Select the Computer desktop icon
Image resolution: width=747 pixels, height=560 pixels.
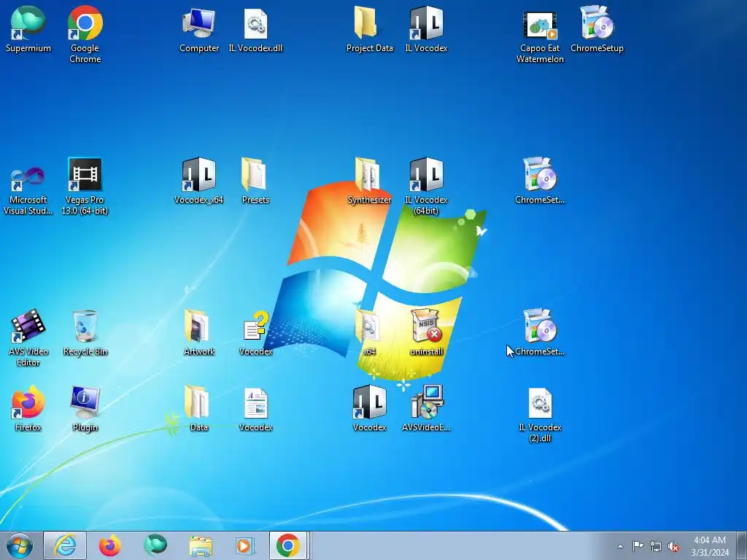(199, 28)
